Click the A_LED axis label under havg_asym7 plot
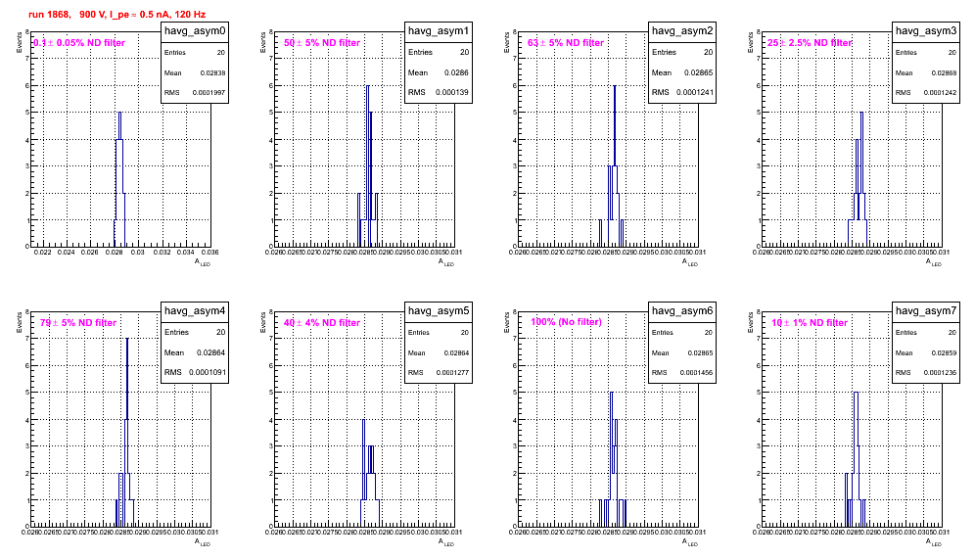The image size is (975, 560). click(934, 542)
